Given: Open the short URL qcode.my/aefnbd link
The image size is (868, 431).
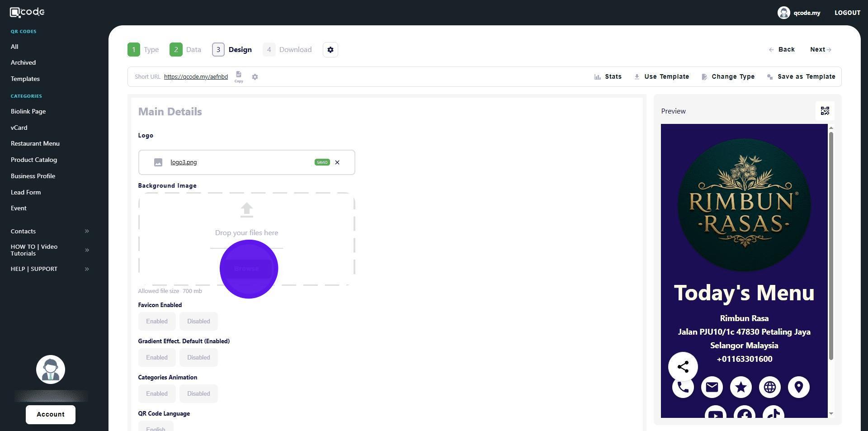Looking at the screenshot, I should [x=196, y=77].
